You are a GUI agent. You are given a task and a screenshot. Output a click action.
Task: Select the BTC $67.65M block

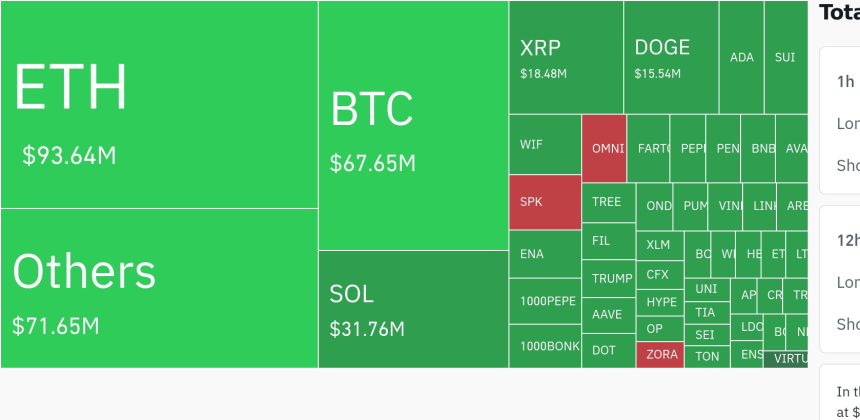click(x=413, y=126)
